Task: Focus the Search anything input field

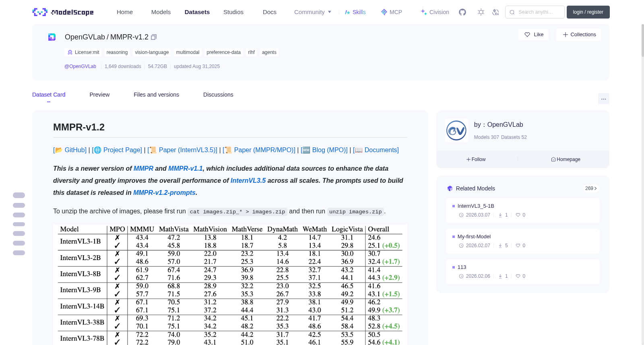Action: [x=535, y=12]
